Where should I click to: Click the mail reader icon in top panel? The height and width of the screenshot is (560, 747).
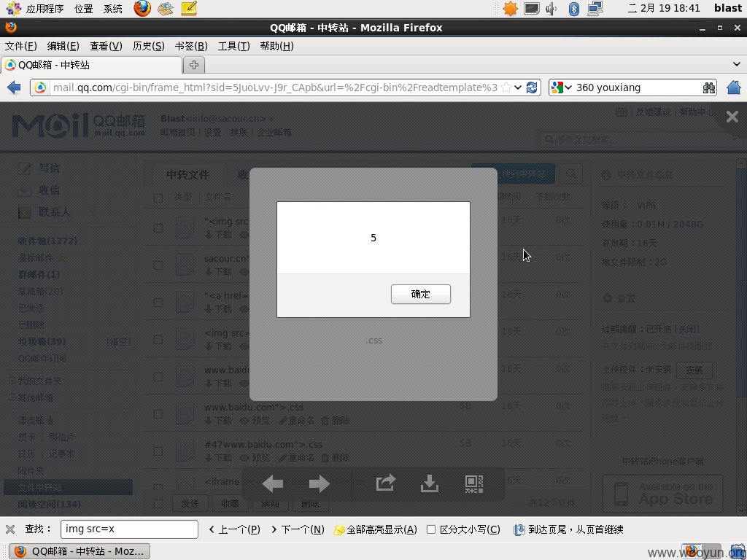point(166,9)
